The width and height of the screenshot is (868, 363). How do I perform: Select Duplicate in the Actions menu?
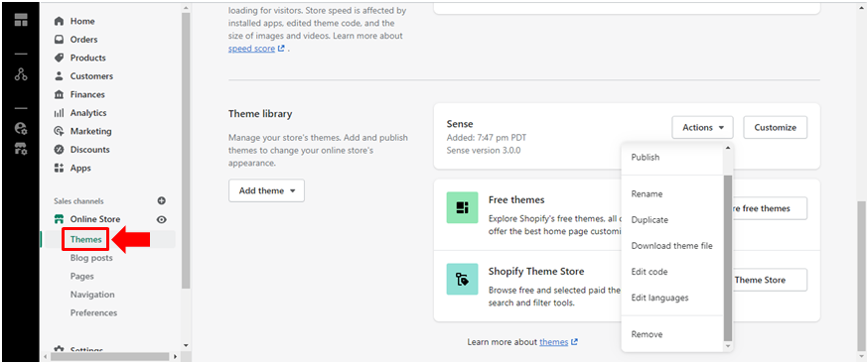click(650, 220)
